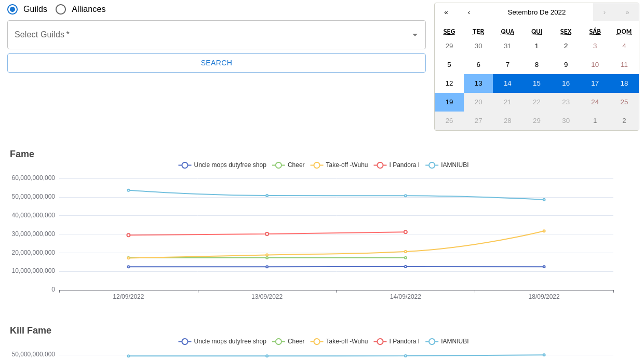Select day 31 of previous month
This screenshot has height=360, width=644.
[x=507, y=46]
